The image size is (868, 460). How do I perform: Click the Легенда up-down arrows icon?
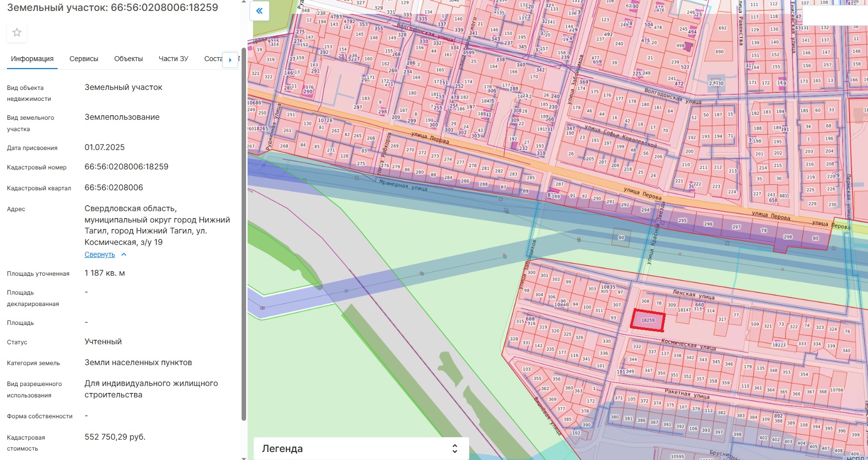pyautogui.click(x=454, y=449)
